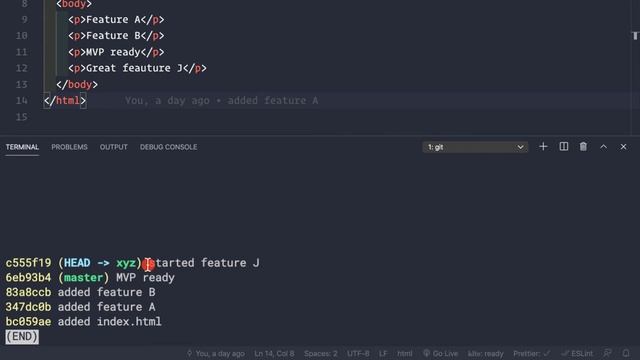This screenshot has width=640, height=360.
Task: Create a new terminal with plus icon
Action: point(543,147)
